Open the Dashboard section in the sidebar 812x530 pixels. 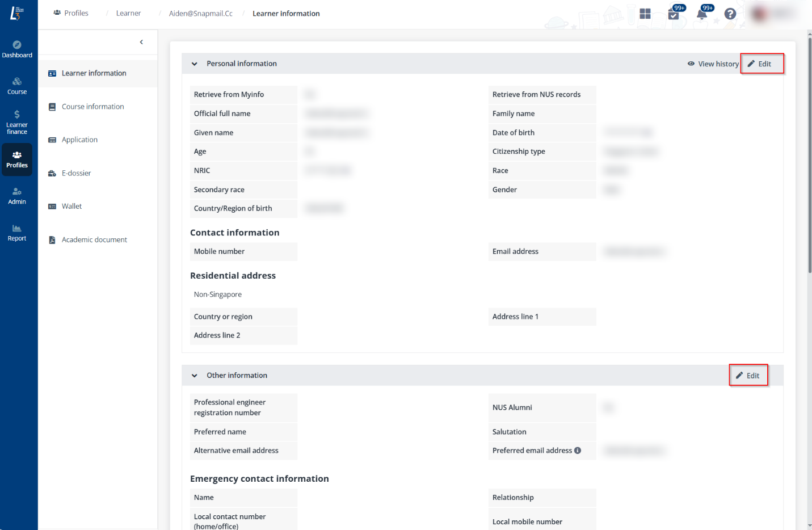pyautogui.click(x=17, y=48)
